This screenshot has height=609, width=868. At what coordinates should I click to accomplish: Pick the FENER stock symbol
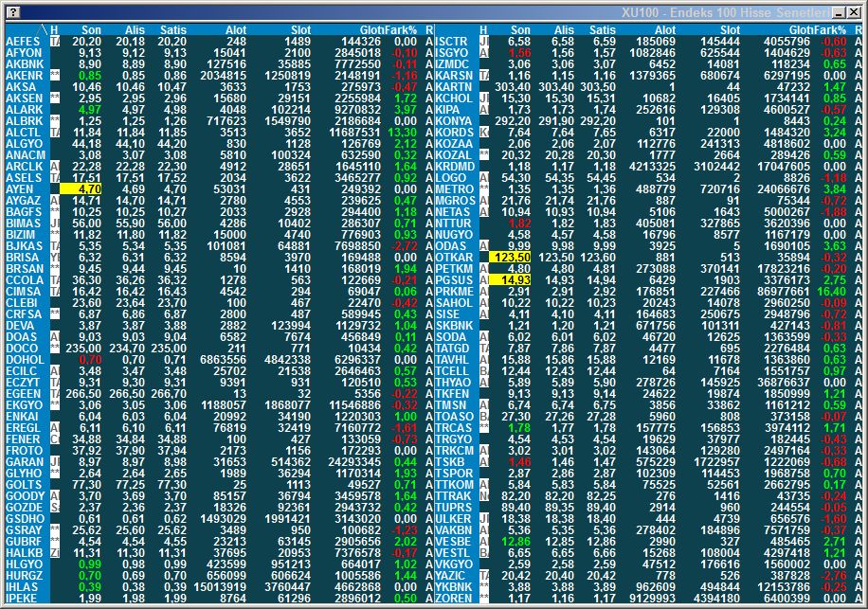tap(23, 439)
